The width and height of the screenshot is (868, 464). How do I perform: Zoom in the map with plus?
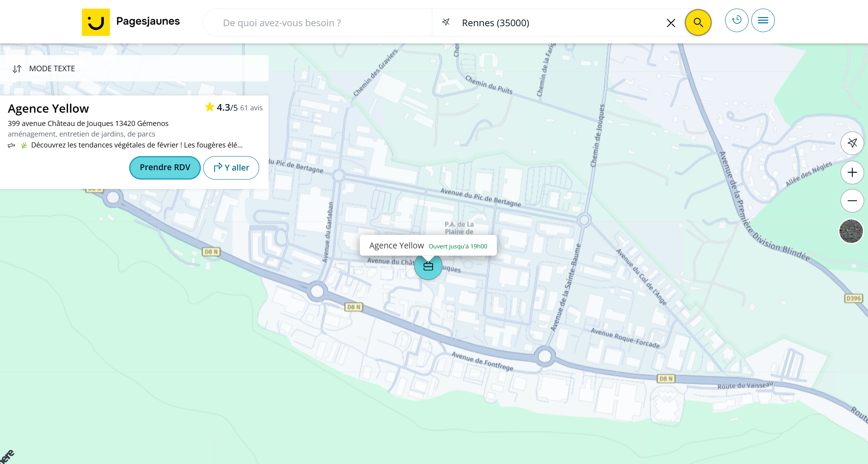click(852, 173)
